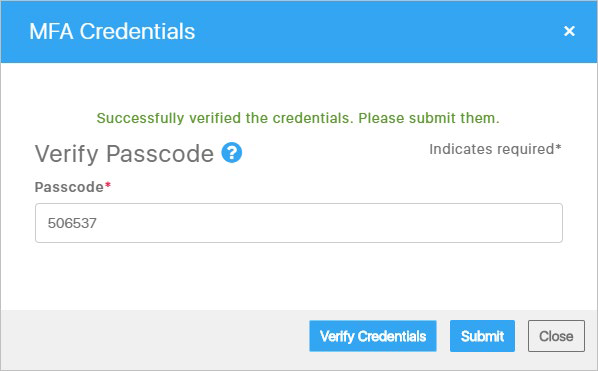
Task: Click the Verify Credentials button
Action: point(373,336)
